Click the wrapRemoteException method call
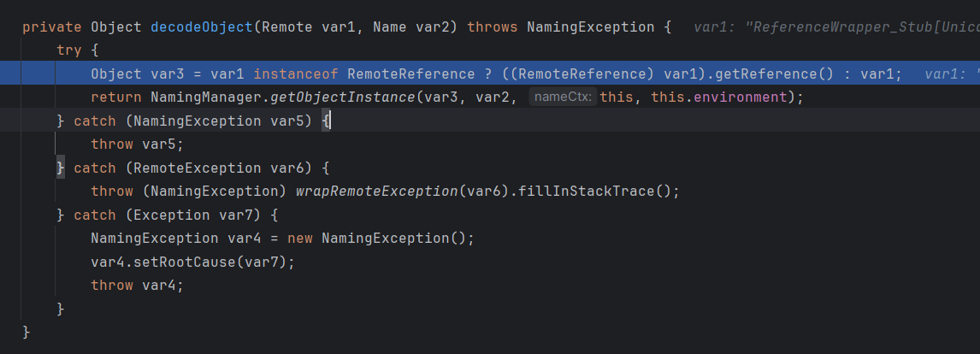 coord(376,191)
